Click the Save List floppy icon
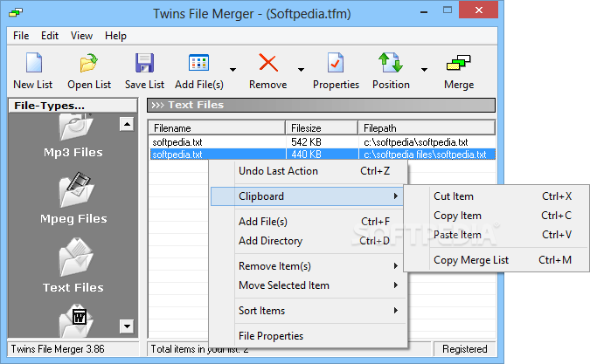This screenshot has width=590, height=364. click(144, 62)
